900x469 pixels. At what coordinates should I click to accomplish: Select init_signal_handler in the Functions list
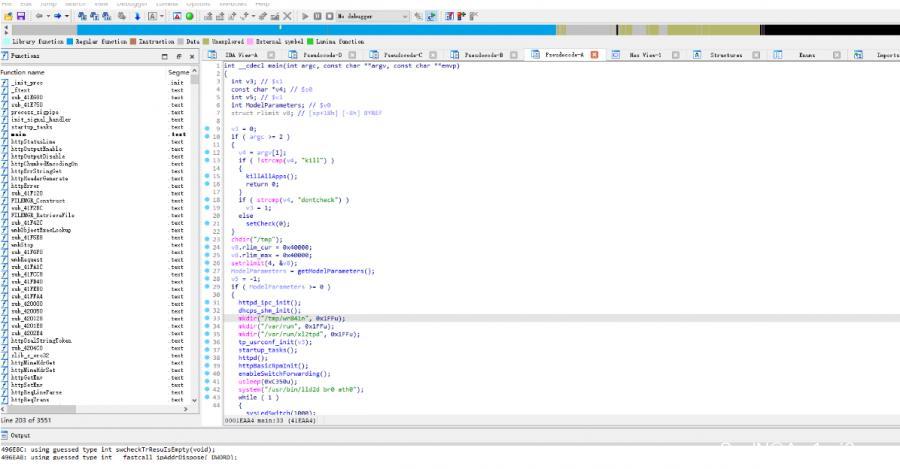click(41, 119)
